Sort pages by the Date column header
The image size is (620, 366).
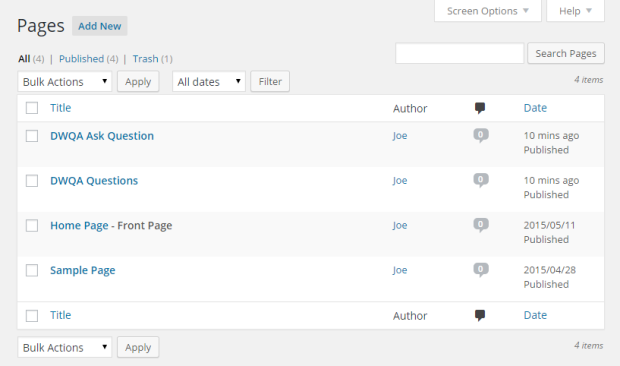point(535,108)
